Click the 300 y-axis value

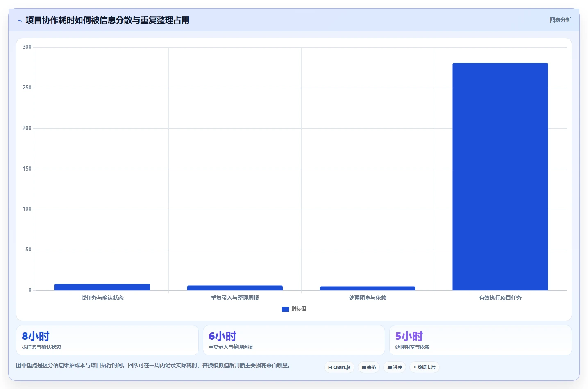[27, 47]
